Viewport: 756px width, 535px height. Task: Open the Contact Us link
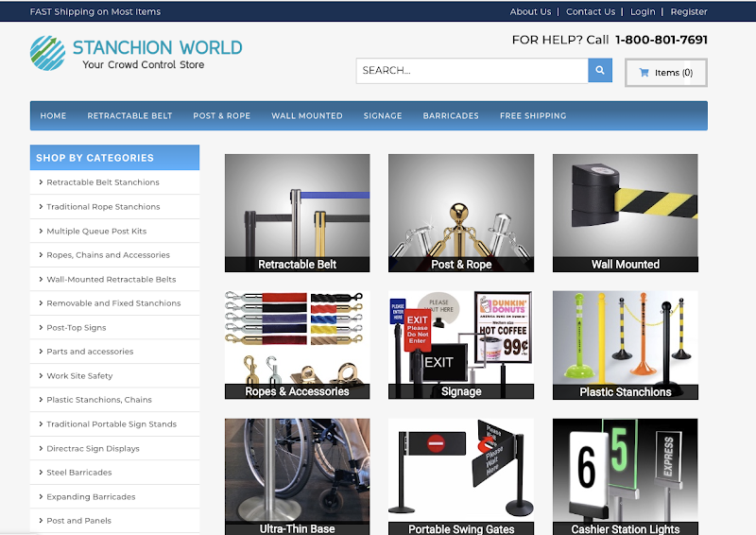tap(590, 11)
